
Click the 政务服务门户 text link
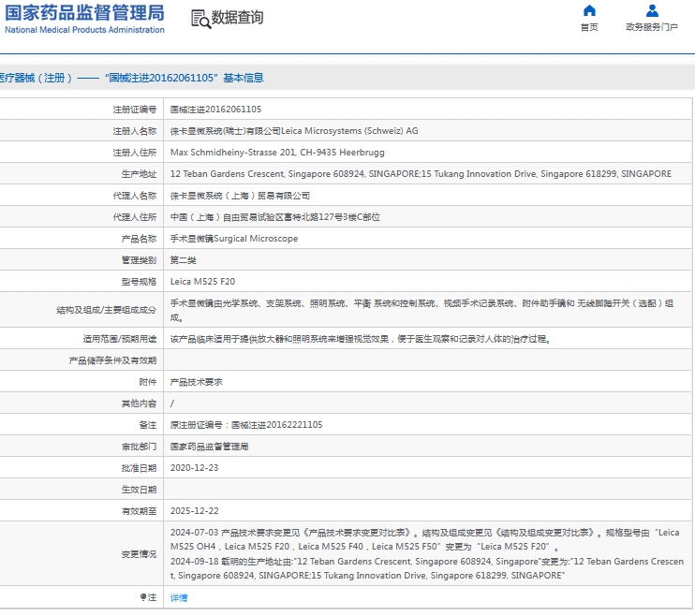tap(652, 27)
